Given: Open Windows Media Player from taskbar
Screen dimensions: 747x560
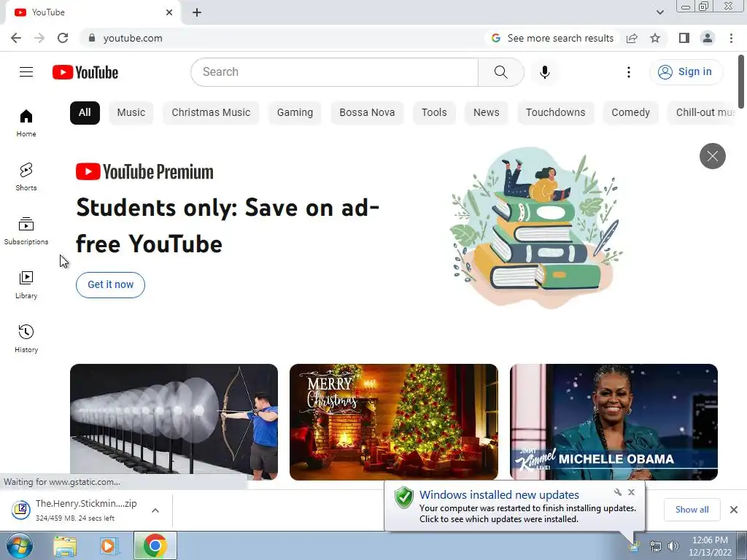Looking at the screenshot, I should [x=109, y=546].
